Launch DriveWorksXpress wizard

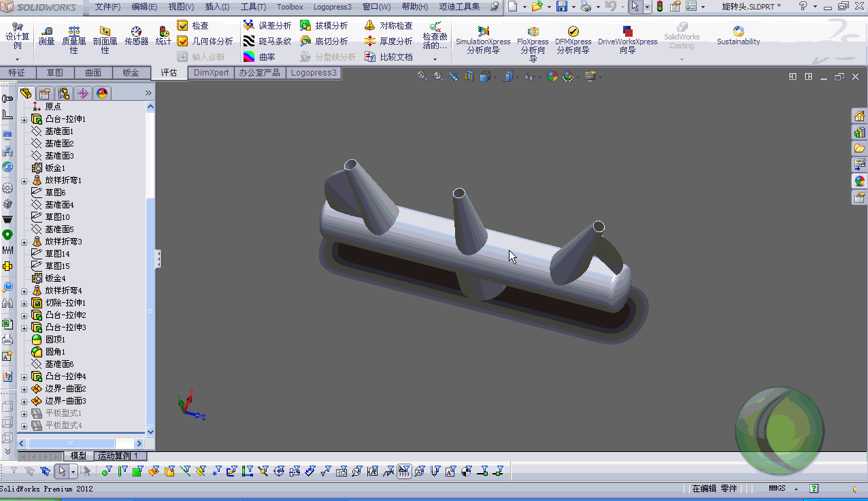tap(627, 40)
